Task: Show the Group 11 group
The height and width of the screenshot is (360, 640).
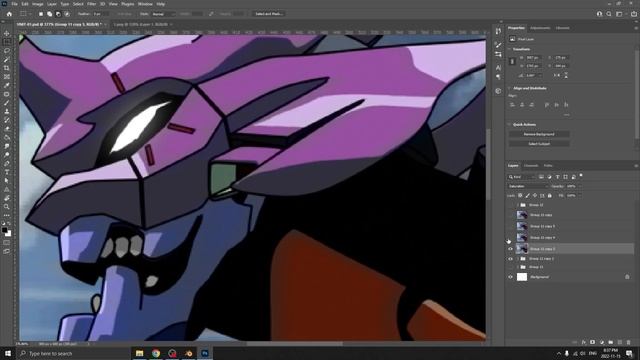Action: 510,267
